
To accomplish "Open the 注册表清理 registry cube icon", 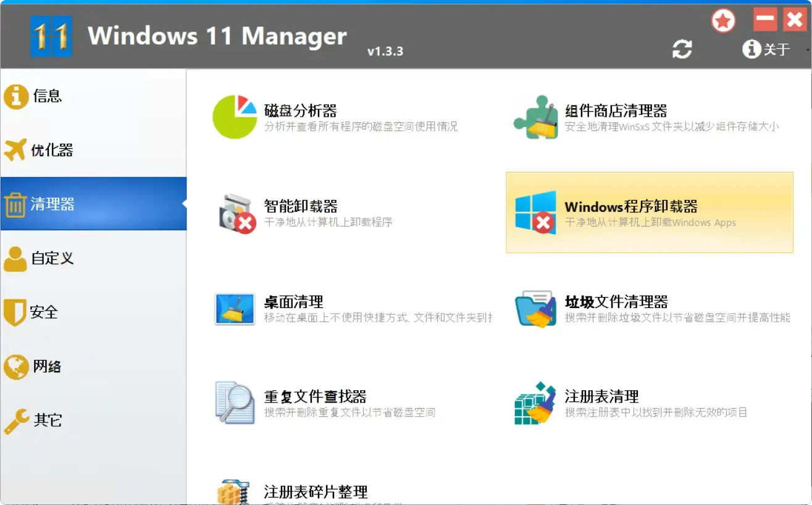I will coord(535,403).
